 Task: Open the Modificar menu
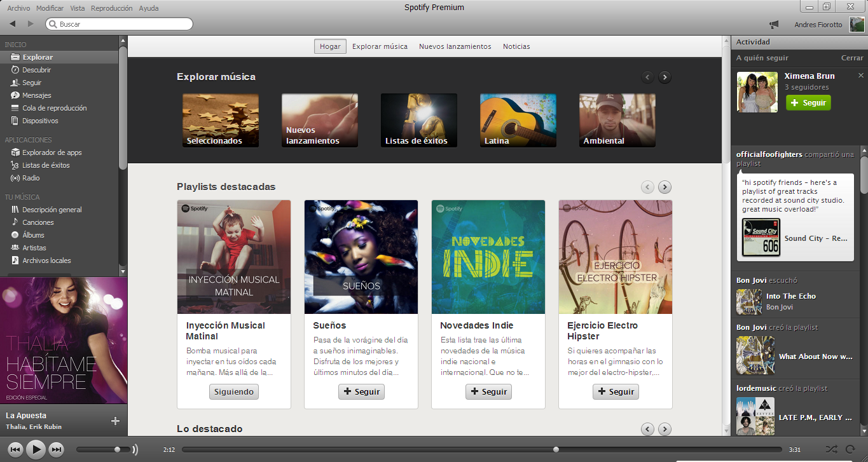pos(50,8)
